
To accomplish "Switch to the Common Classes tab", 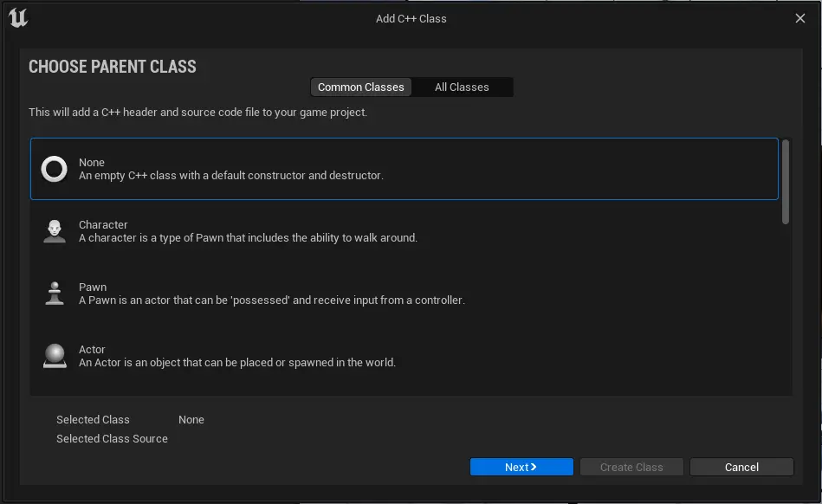I will [x=360, y=87].
